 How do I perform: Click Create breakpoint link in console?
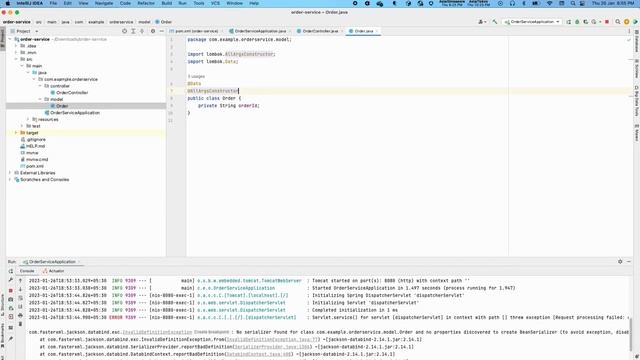point(211,332)
